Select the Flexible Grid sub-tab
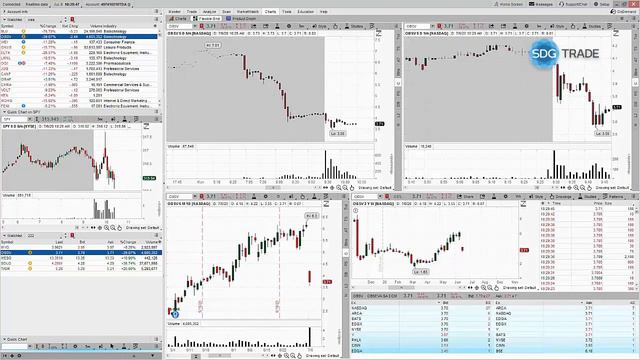This screenshot has width=640, height=360. 207,18
